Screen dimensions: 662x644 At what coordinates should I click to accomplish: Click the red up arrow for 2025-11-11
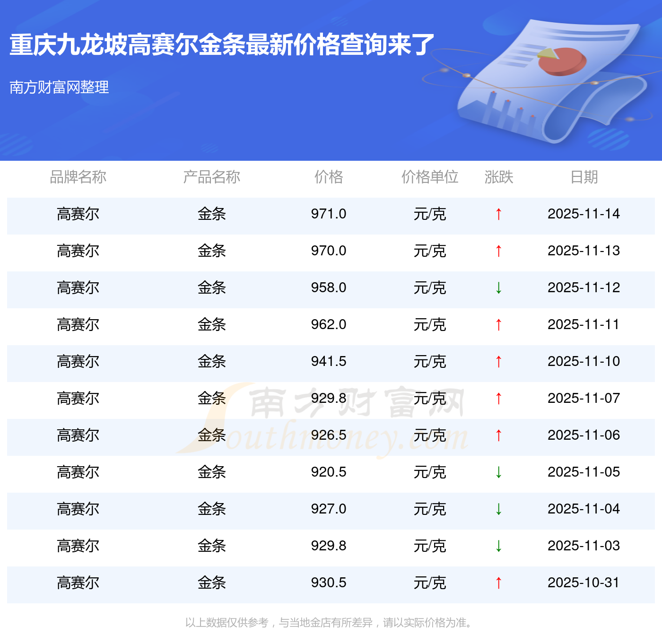click(x=498, y=325)
